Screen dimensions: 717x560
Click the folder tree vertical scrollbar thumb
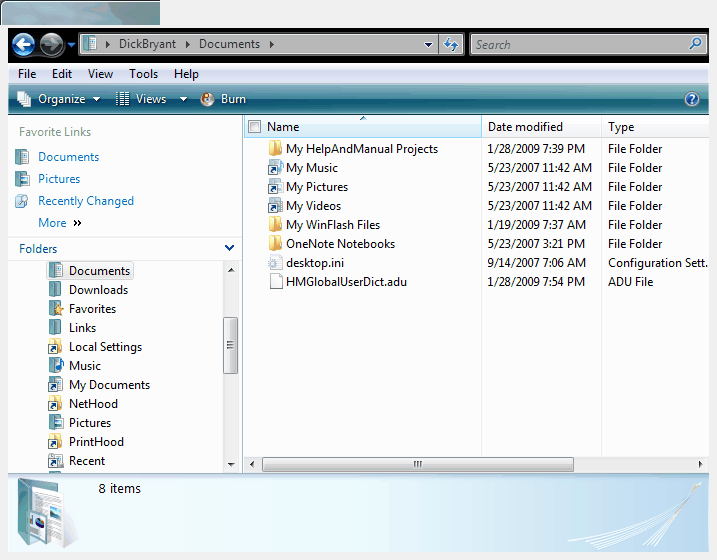coord(230,345)
